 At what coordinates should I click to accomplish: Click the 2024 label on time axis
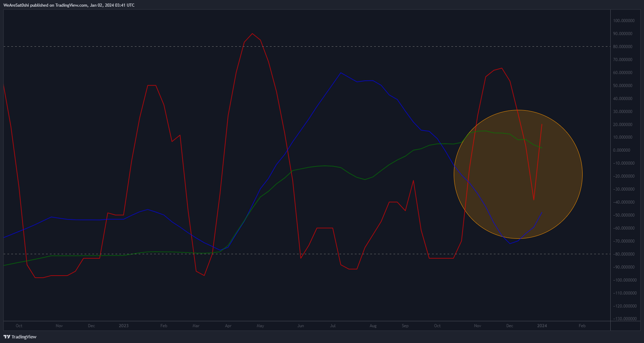tap(542, 326)
